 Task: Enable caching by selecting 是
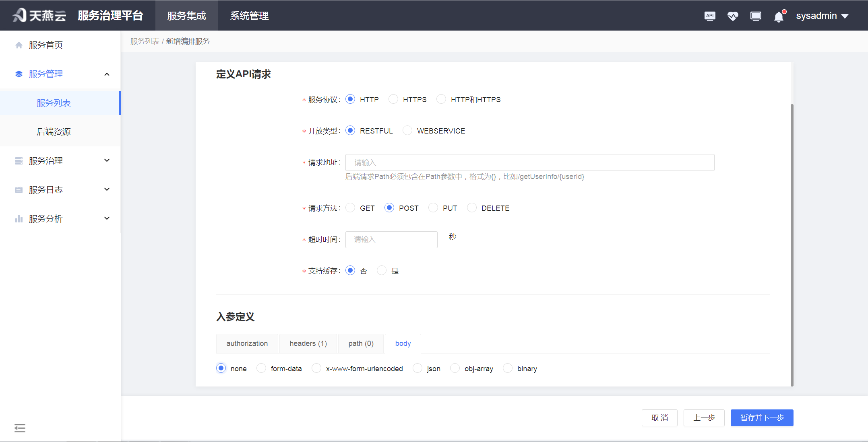(382, 270)
